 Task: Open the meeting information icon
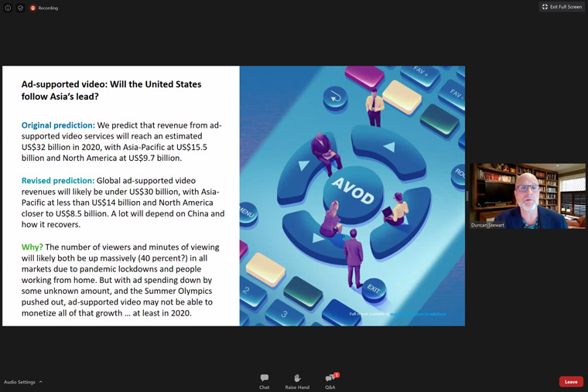click(x=8, y=8)
